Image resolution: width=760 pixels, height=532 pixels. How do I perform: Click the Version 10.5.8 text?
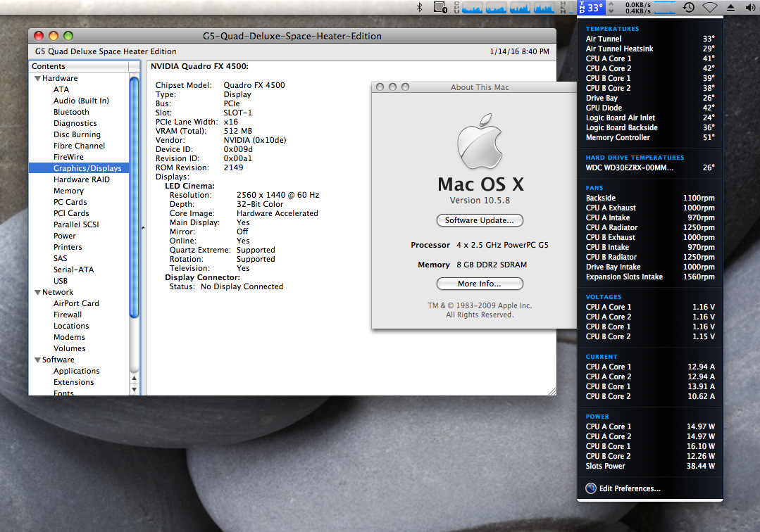click(x=480, y=201)
